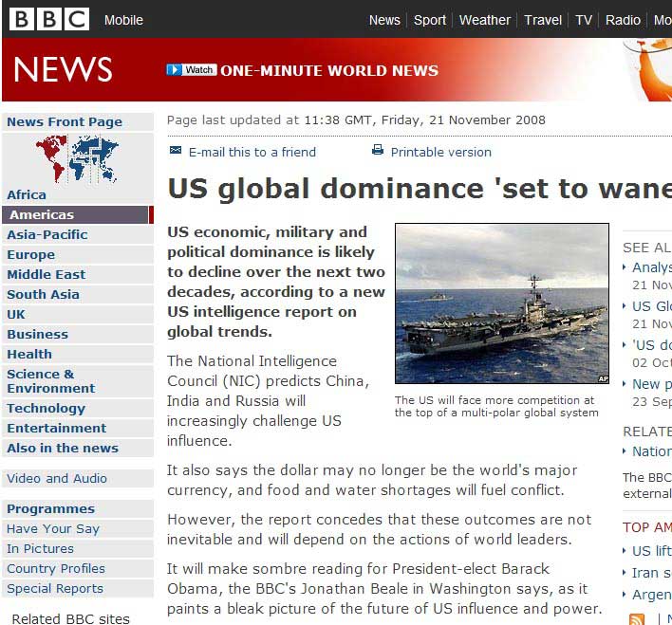This screenshot has height=625, width=672.
Task: Click One-Minute World News banner link
Action: point(329,71)
